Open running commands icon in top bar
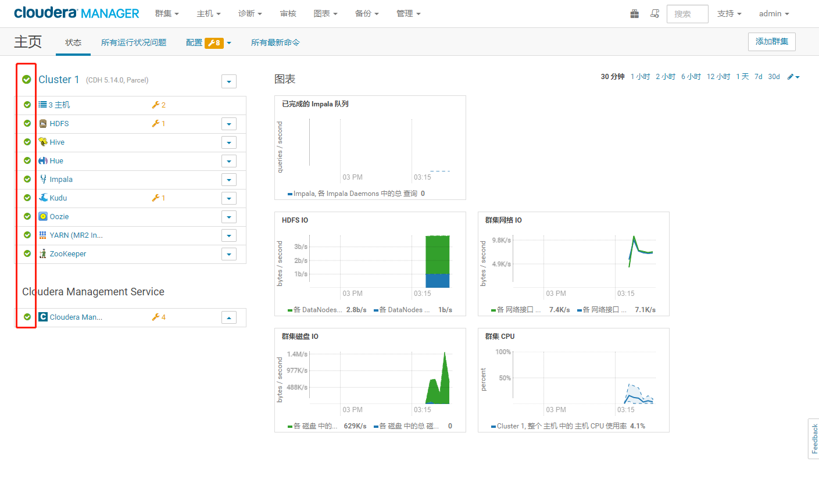 655,13
